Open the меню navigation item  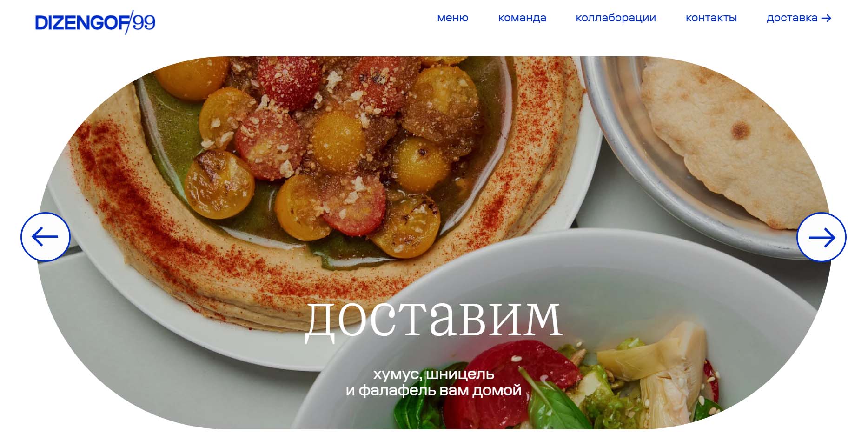point(452,18)
